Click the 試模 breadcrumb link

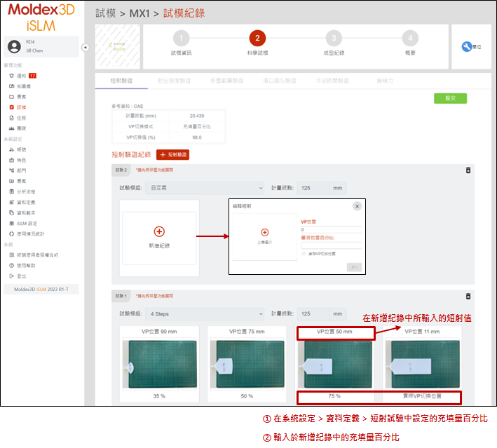tap(106, 13)
